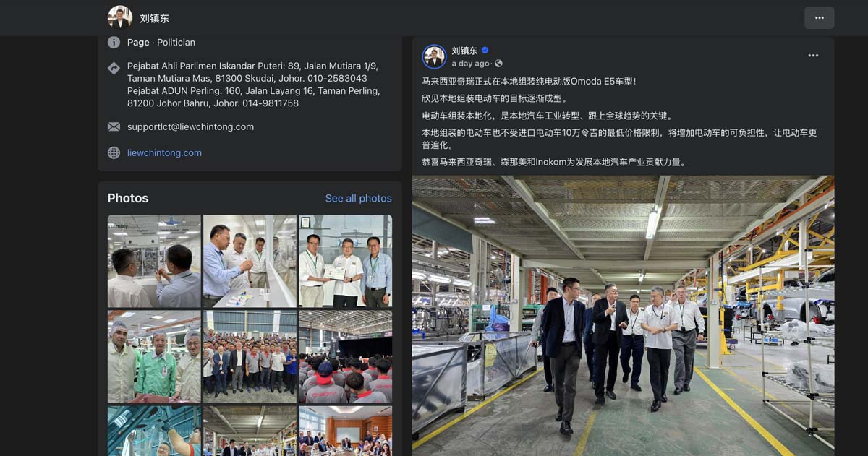Open the first photo thumbnail in Photos grid
The image size is (868, 456).
pyautogui.click(x=154, y=261)
